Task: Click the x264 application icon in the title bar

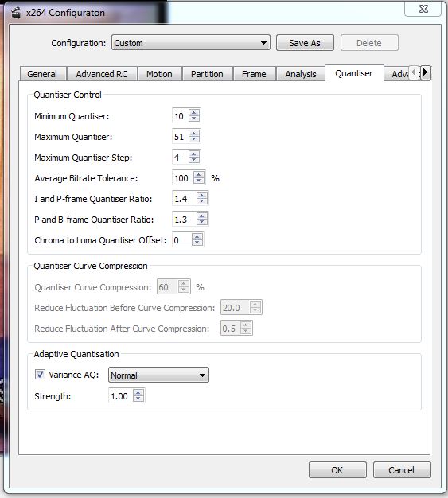Action: click(16, 13)
